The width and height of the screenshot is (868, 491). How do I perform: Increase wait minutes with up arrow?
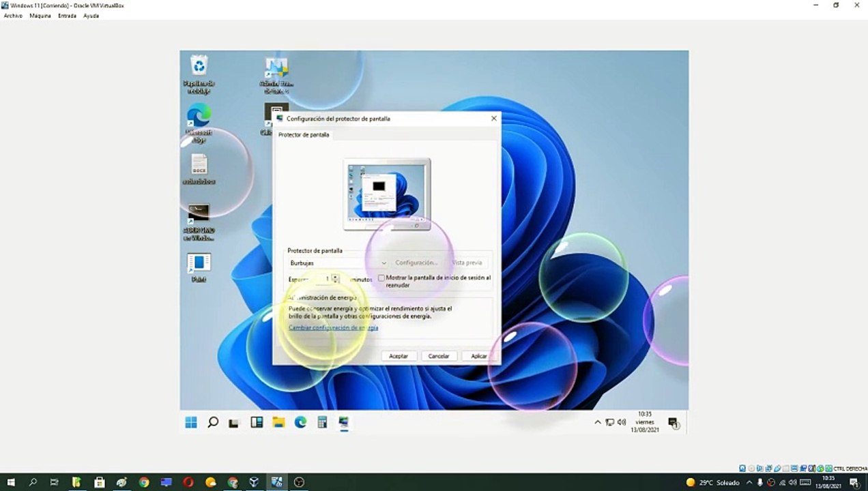(x=335, y=276)
